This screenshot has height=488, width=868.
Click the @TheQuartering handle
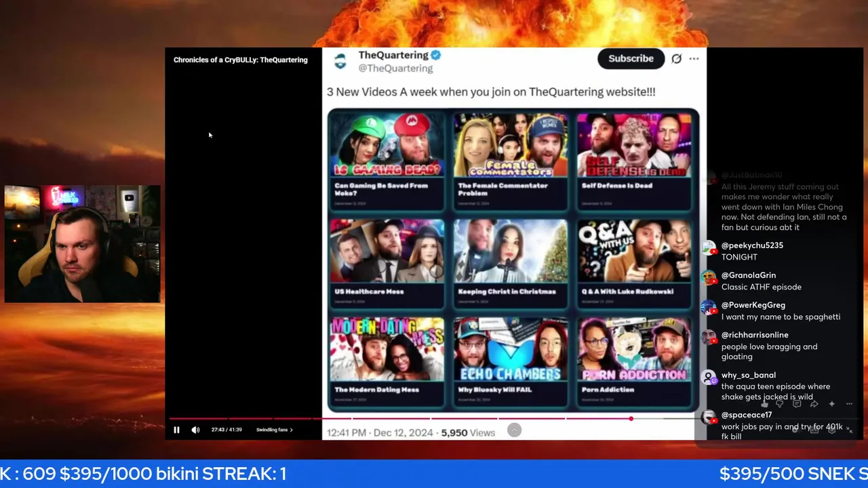(x=395, y=68)
